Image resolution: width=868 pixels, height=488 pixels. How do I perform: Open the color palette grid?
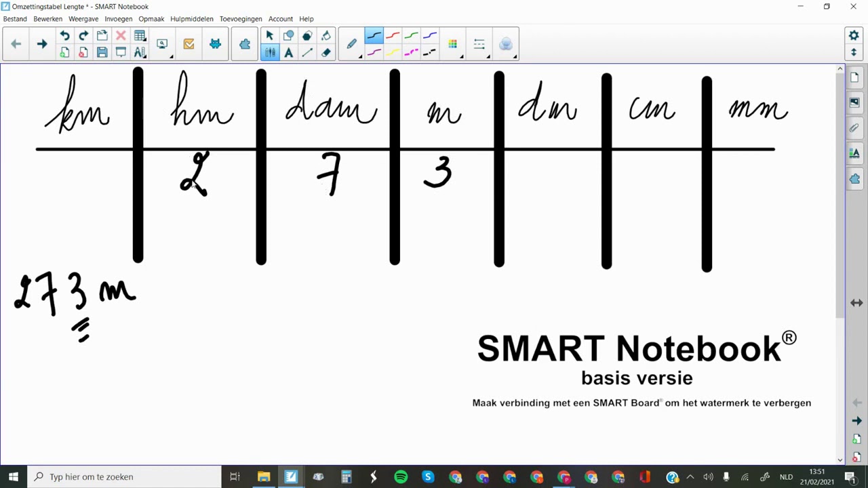coord(453,44)
